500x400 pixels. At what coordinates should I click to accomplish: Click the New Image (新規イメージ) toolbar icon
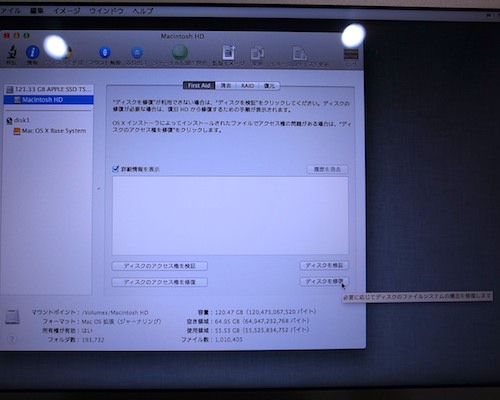coord(229,52)
